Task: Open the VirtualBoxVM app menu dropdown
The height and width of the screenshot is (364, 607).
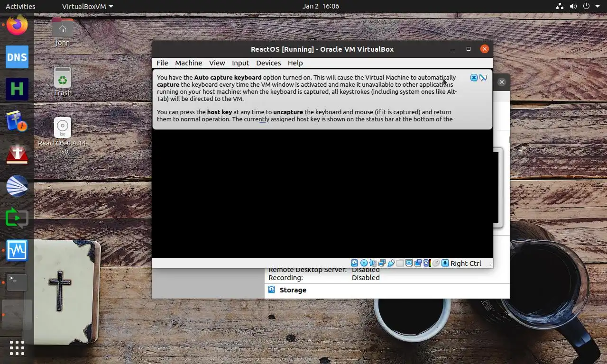Action: [88, 6]
